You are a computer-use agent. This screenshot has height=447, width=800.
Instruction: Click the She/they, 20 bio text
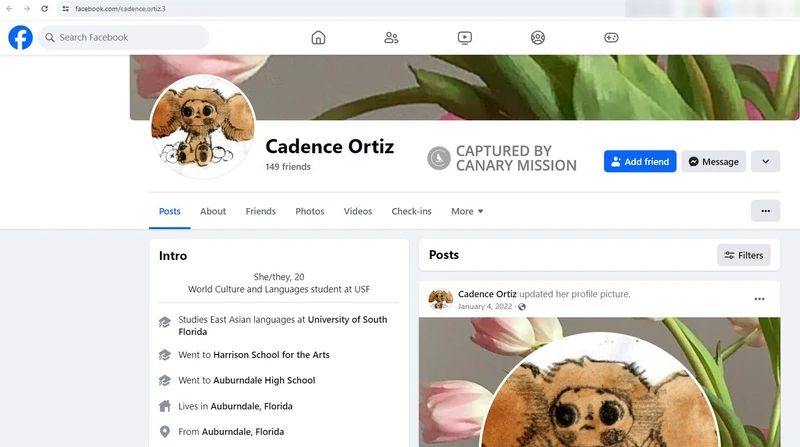tap(279, 277)
